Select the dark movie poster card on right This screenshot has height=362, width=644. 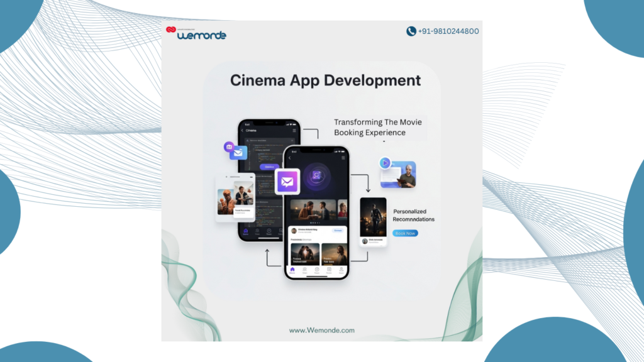coord(373,217)
